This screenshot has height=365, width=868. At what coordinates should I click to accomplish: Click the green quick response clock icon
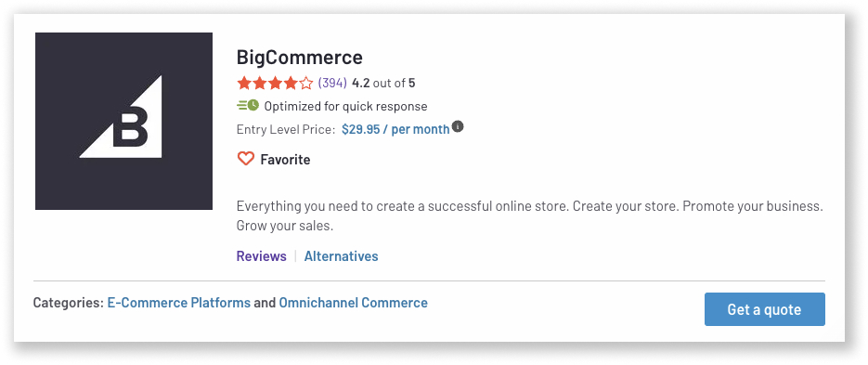click(x=248, y=105)
